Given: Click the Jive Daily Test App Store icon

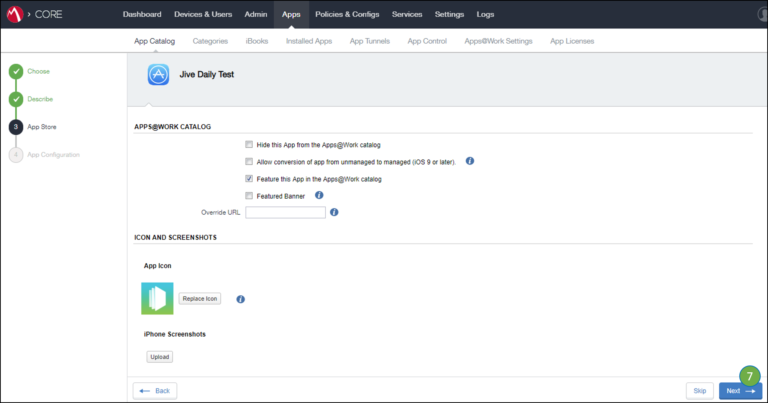Looking at the screenshot, I should (x=158, y=75).
